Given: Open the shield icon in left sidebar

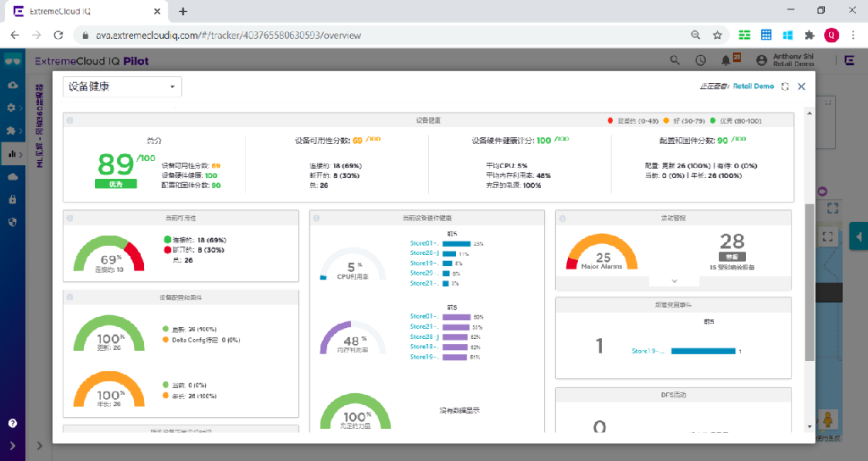Looking at the screenshot, I should (12, 222).
